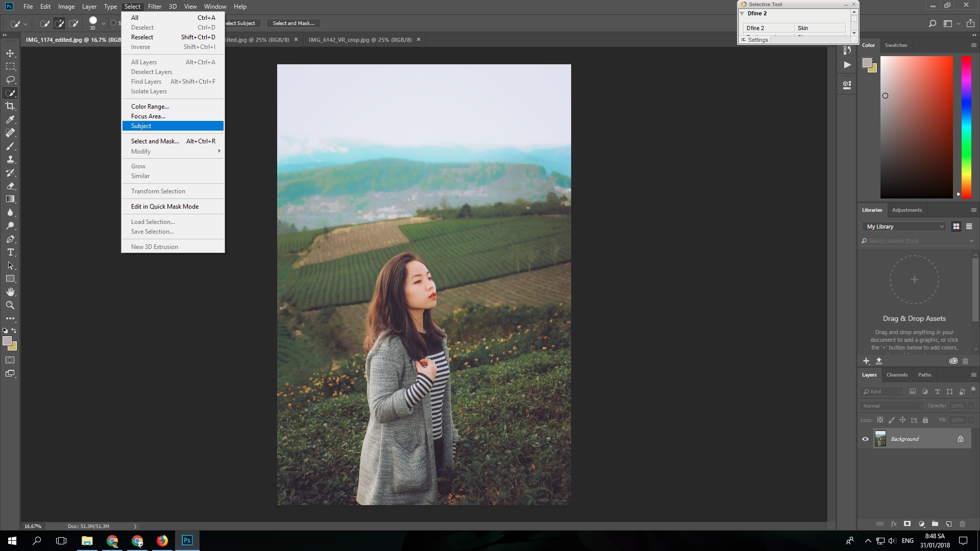This screenshot has height=551, width=980.
Task: Switch to the Channels tab
Action: [897, 374]
